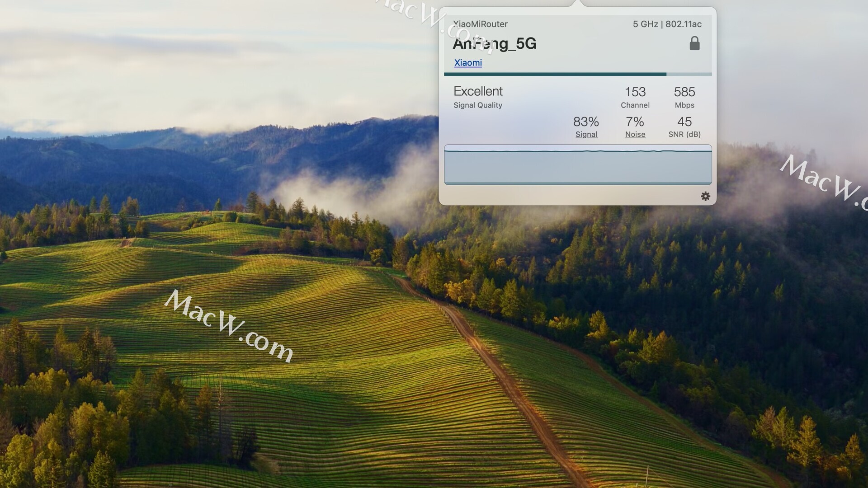Click the 585 Mbps rate value
The height and width of the screenshot is (488, 868).
tap(684, 92)
